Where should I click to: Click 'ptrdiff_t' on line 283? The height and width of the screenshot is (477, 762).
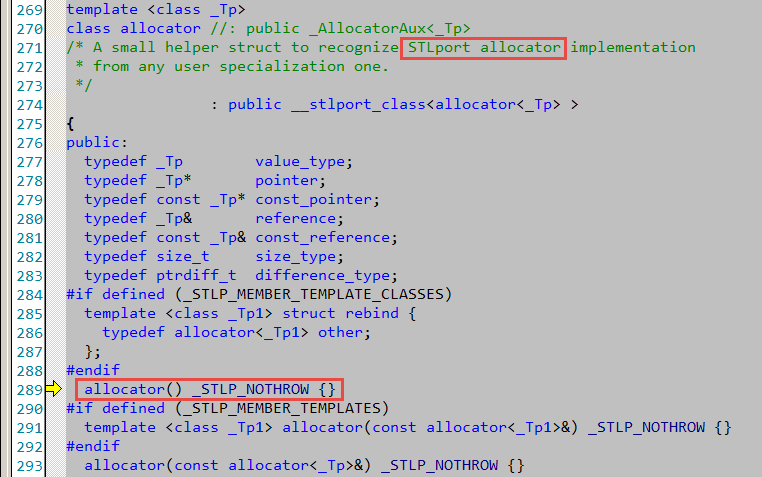click(196, 275)
